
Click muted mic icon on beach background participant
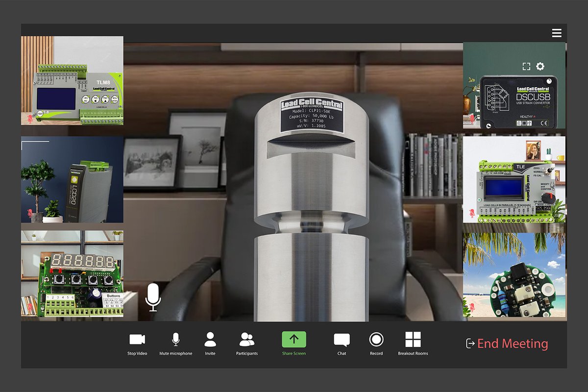click(472, 307)
